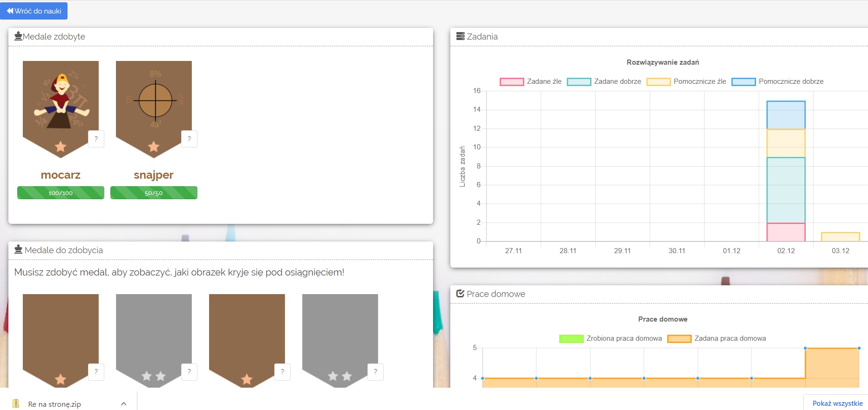This screenshot has height=410, width=868.
Task: Click help icon on last gray two-star medal
Action: click(x=375, y=372)
